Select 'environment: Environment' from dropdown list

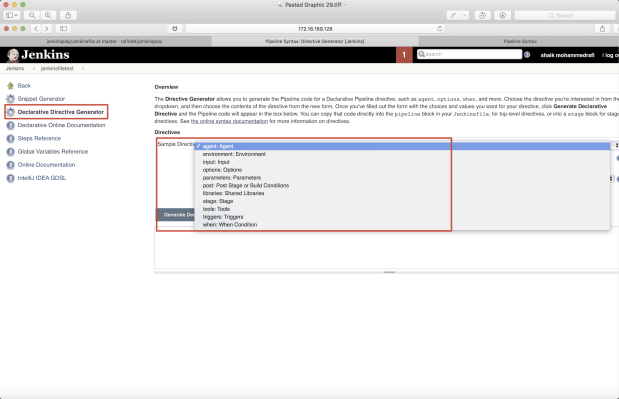click(x=234, y=154)
